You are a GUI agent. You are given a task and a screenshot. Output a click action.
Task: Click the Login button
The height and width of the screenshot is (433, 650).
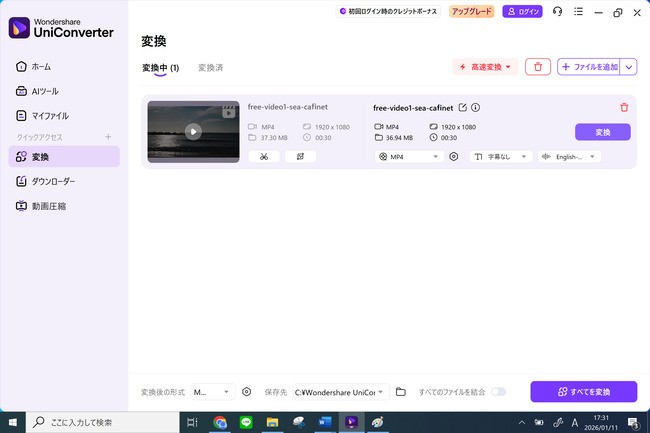pyautogui.click(x=522, y=12)
